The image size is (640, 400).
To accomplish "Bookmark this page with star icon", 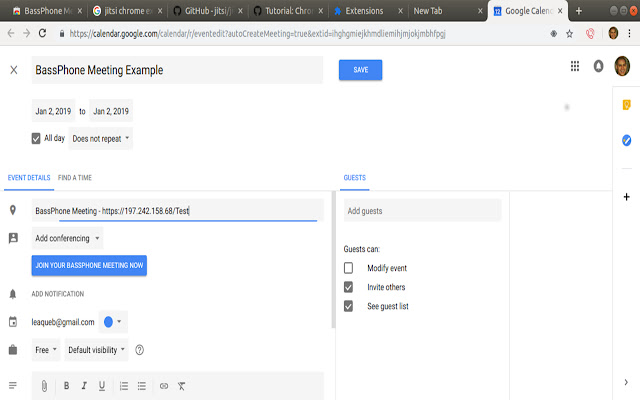I will pos(569,34).
